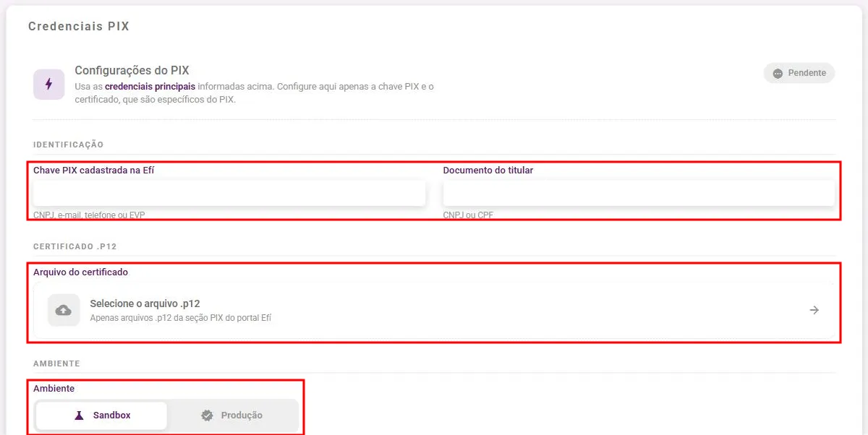Screen dimensions: 868x435
Task: Click the CERTIFICADO .P12 section label
Action: (75, 246)
